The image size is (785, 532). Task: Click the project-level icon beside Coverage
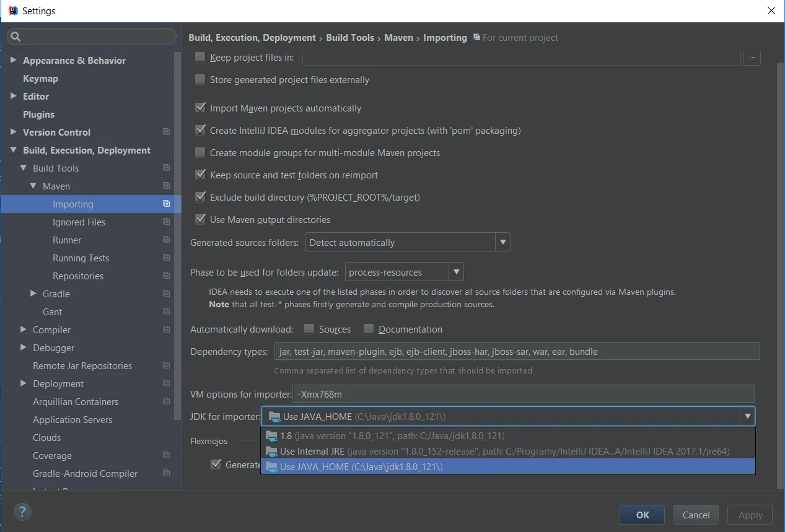coord(166,455)
